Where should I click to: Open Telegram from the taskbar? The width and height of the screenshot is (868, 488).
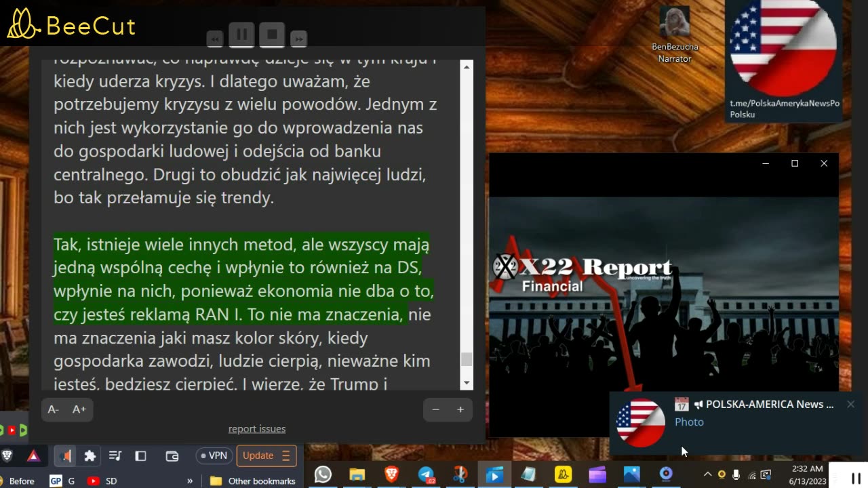click(426, 474)
